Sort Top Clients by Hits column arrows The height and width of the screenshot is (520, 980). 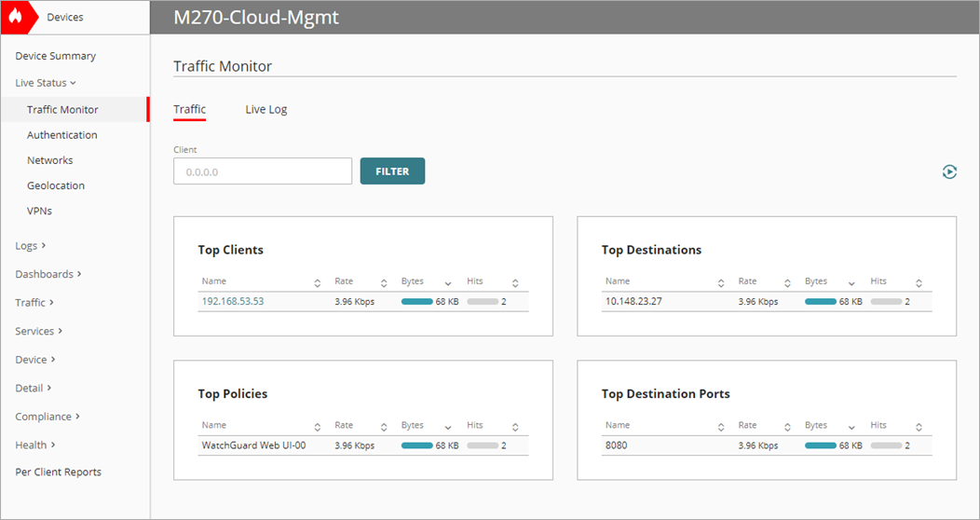(515, 283)
